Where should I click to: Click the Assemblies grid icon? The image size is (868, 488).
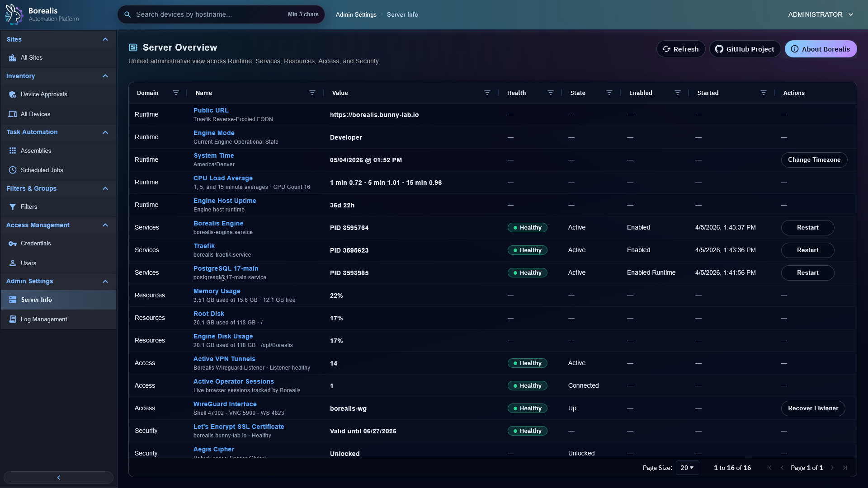13,151
